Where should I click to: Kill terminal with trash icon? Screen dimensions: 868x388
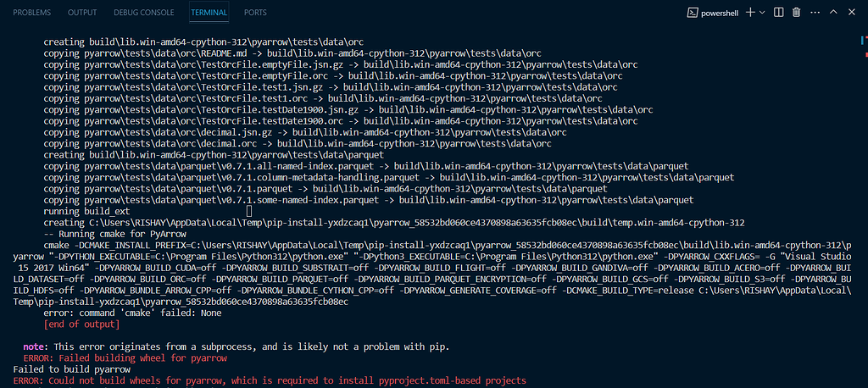pyautogui.click(x=796, y=13)
